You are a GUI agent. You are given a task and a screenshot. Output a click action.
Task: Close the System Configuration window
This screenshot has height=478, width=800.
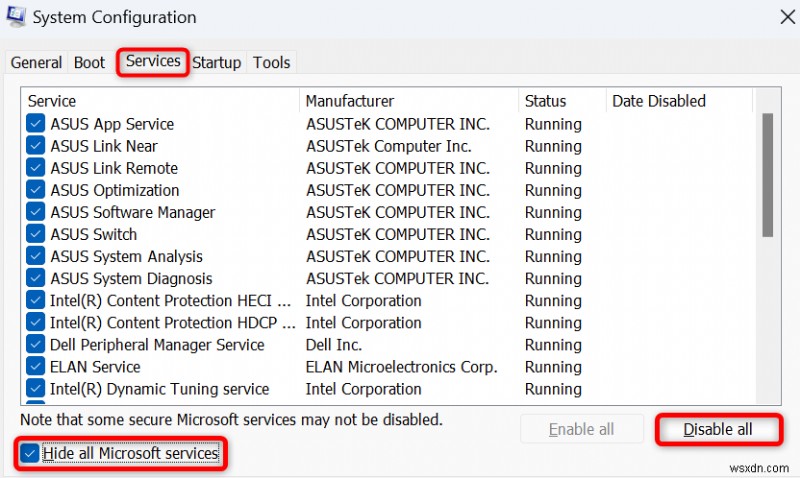click(x=787, y=17)
